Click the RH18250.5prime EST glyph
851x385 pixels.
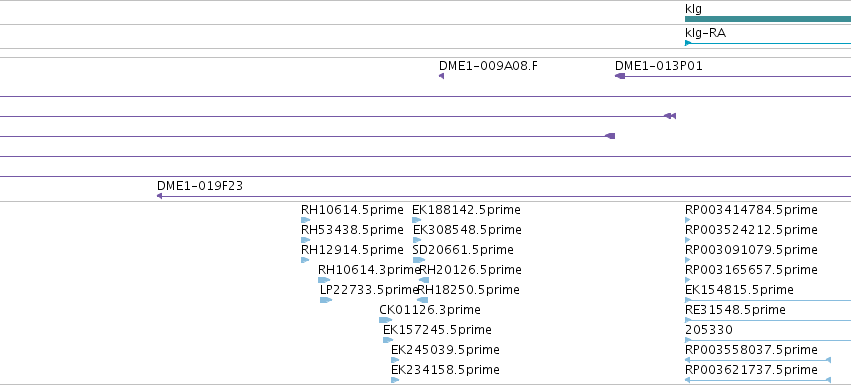[x=422, y=300]
